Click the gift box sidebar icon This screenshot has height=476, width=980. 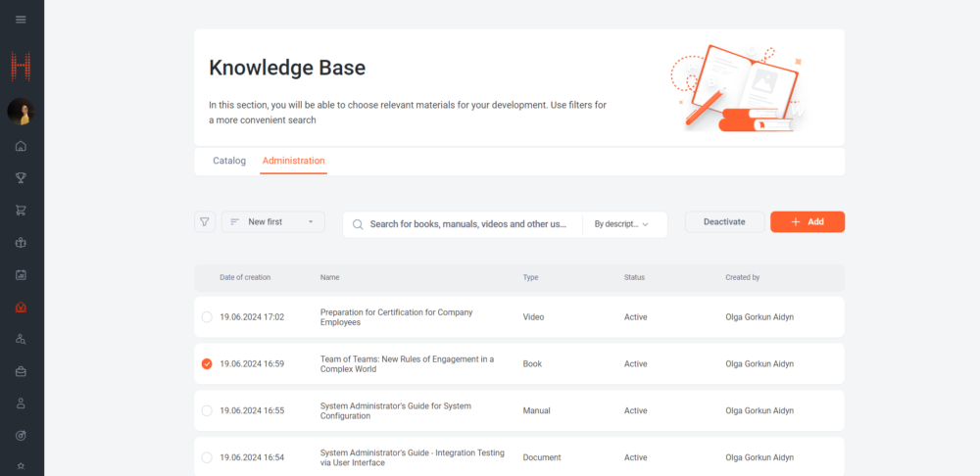coord(22,242)
